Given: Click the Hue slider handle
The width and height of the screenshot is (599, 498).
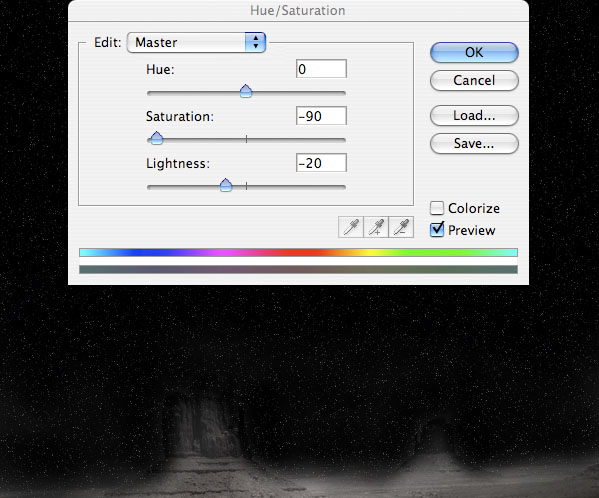Looking at the screenshot, I should [x=246, y=91].
